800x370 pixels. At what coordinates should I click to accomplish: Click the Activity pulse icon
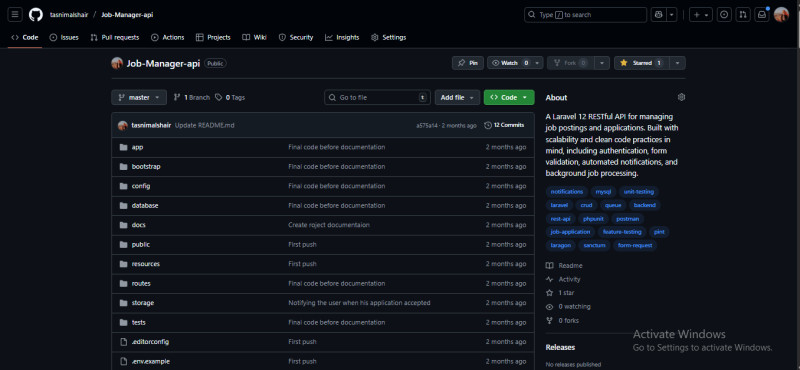pyautogui.click(x=549, y=279)
